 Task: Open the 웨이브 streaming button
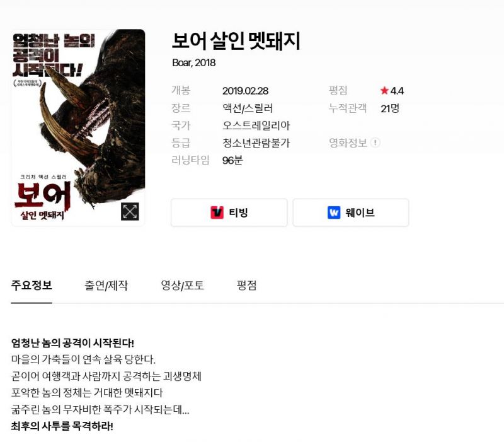click(x=351, y=212)
